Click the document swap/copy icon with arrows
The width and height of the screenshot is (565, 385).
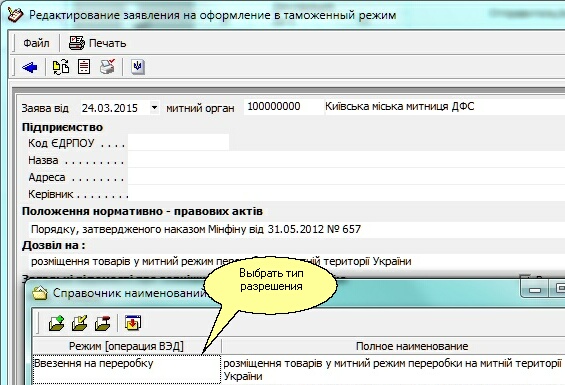(61, 67)
